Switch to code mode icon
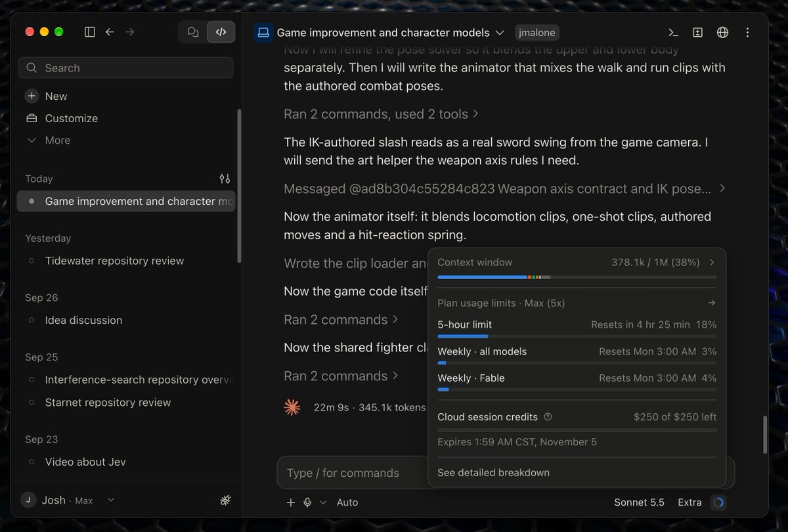The height and width of the screenshot is (532, 788). pos(221,32)
